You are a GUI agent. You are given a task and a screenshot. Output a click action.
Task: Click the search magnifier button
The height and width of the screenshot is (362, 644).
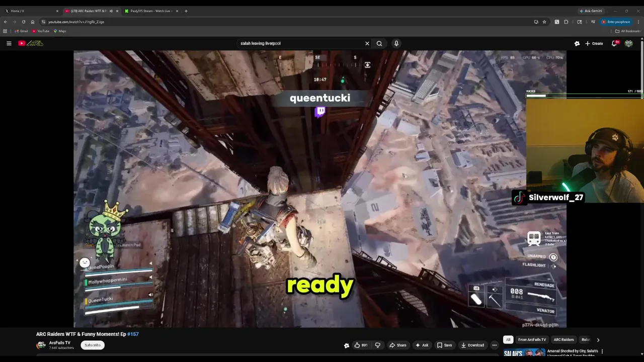tap(379, 43)
